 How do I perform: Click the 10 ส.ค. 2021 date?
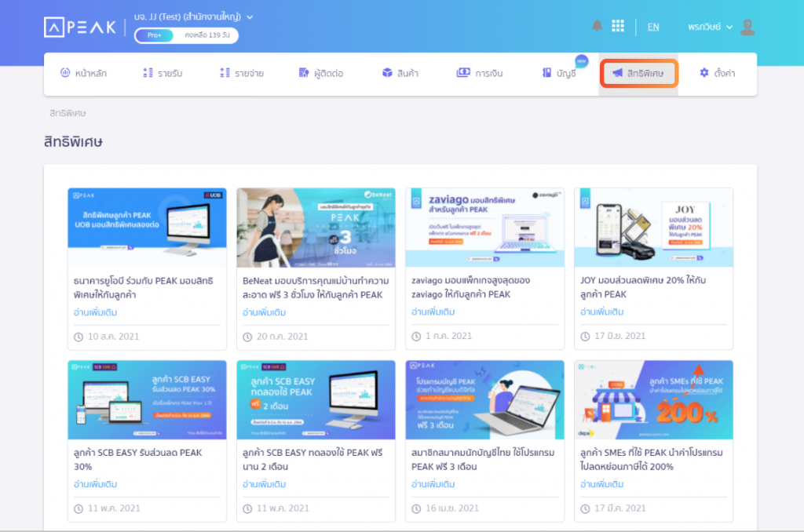click(113, 337)
